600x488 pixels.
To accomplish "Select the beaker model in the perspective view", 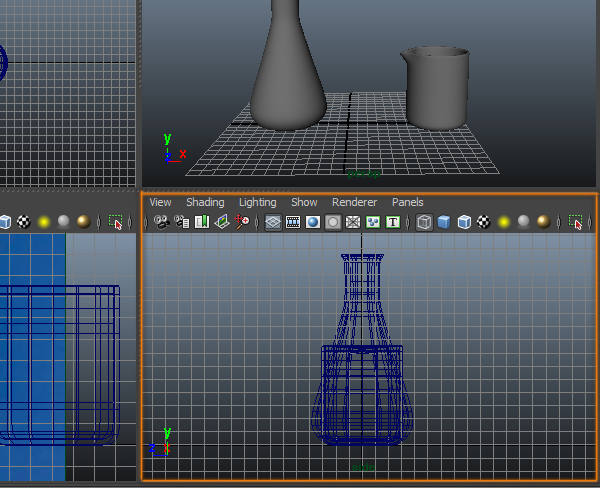I will click(x=437, y=90).
